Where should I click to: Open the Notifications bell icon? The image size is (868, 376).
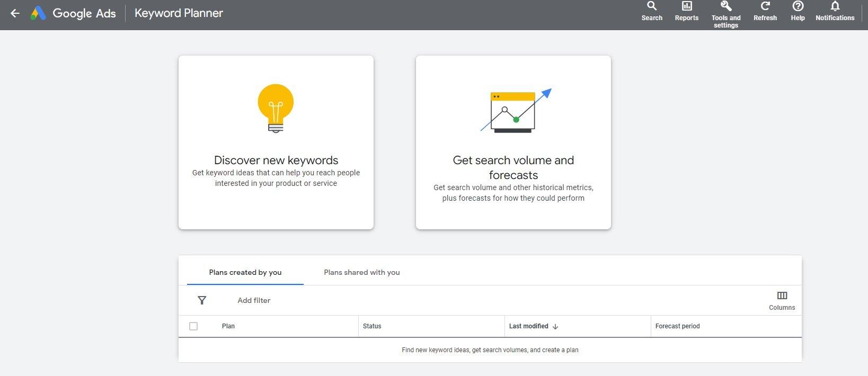(835, 6)
